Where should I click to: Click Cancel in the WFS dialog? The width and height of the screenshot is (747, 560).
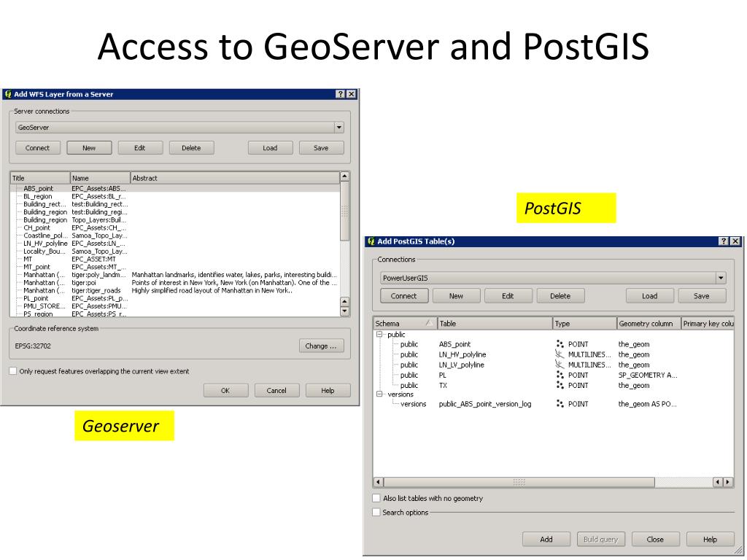click(276, 391)
